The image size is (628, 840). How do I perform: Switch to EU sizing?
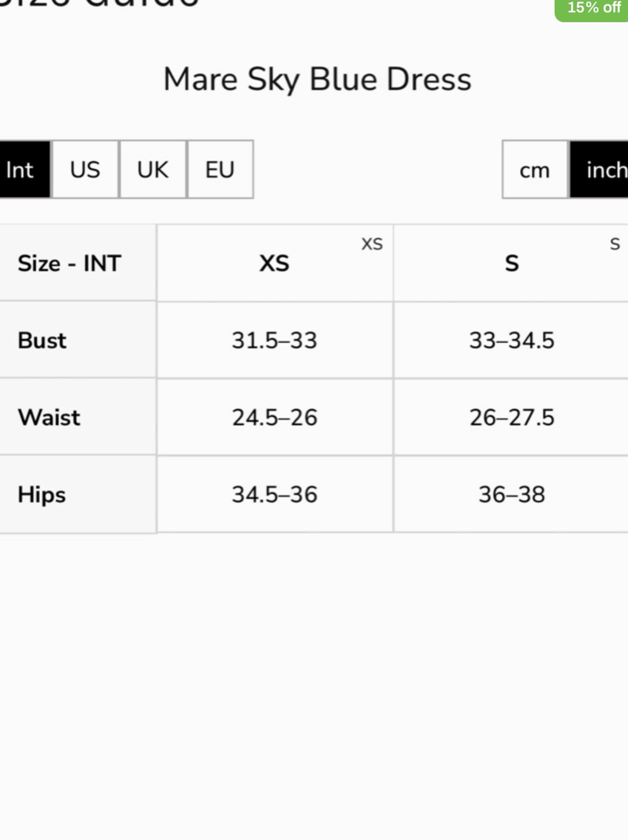(x=220, y=169)
